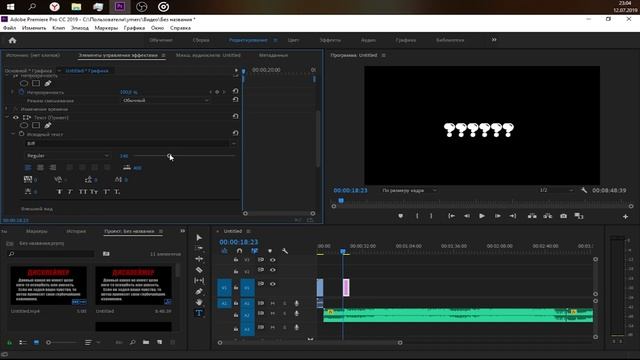Switch to Metadata tab

273,55
